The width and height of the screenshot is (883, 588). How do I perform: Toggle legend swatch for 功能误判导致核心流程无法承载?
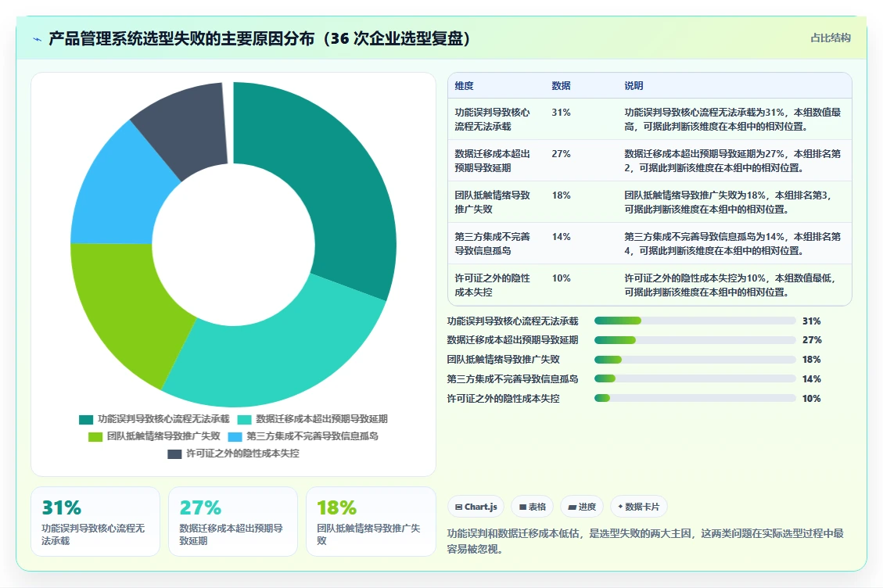(x=86, y=420)
